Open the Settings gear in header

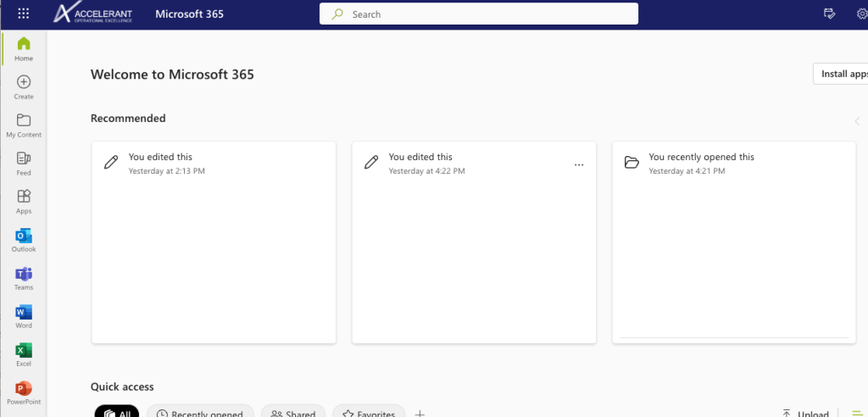(861, 14)
